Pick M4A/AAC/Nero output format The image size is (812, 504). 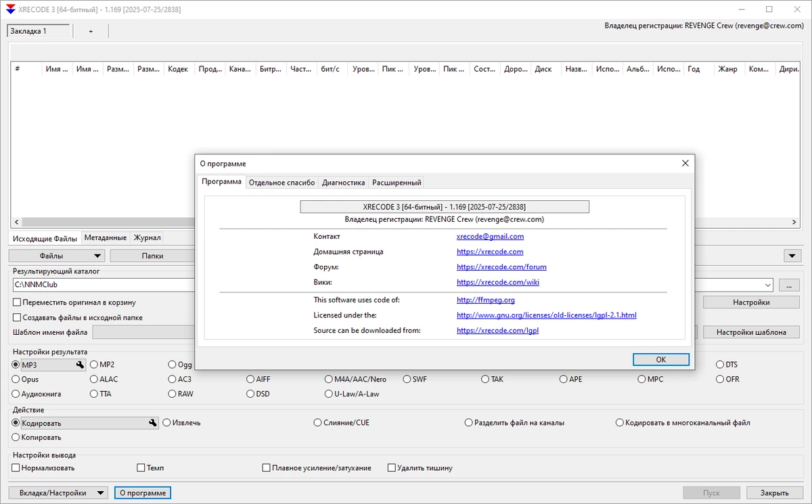[356, 380]
